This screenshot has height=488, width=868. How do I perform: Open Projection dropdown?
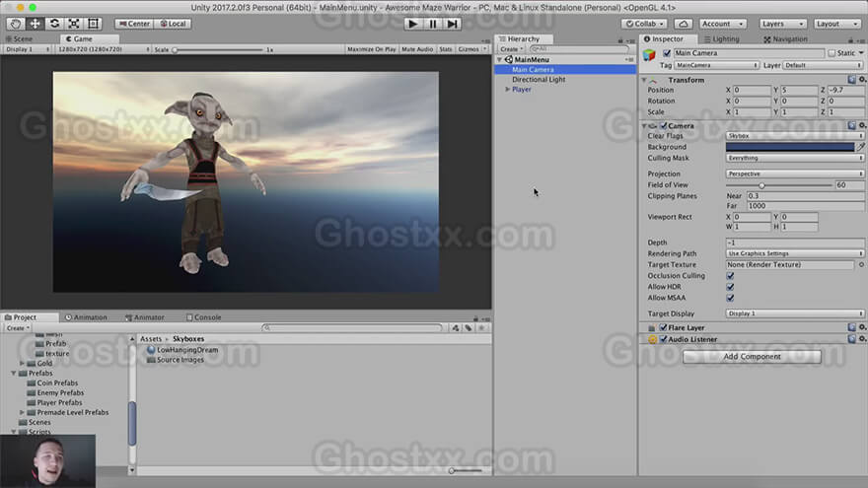795,174
